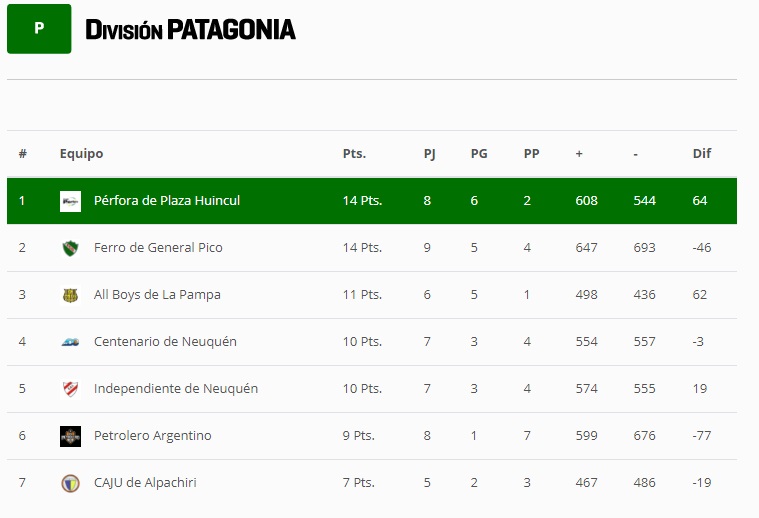
Task: Click the Dif column header
Action: [701, 154]
